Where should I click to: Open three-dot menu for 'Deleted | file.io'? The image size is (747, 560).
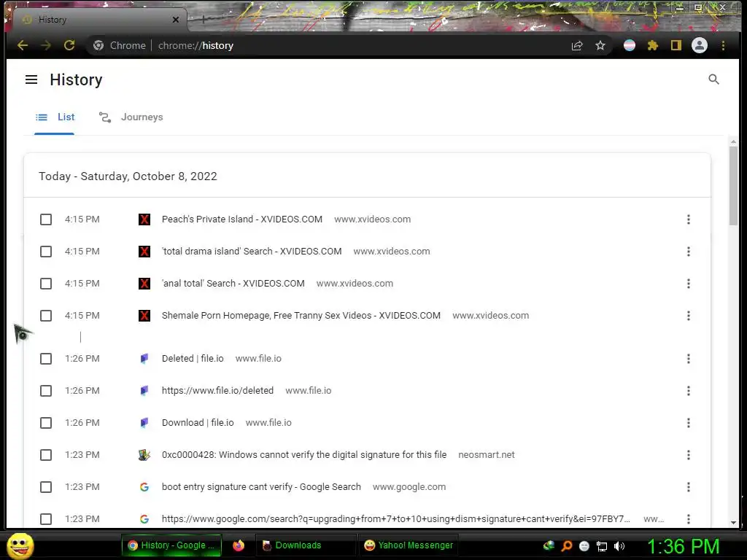[x=689, y=359]
